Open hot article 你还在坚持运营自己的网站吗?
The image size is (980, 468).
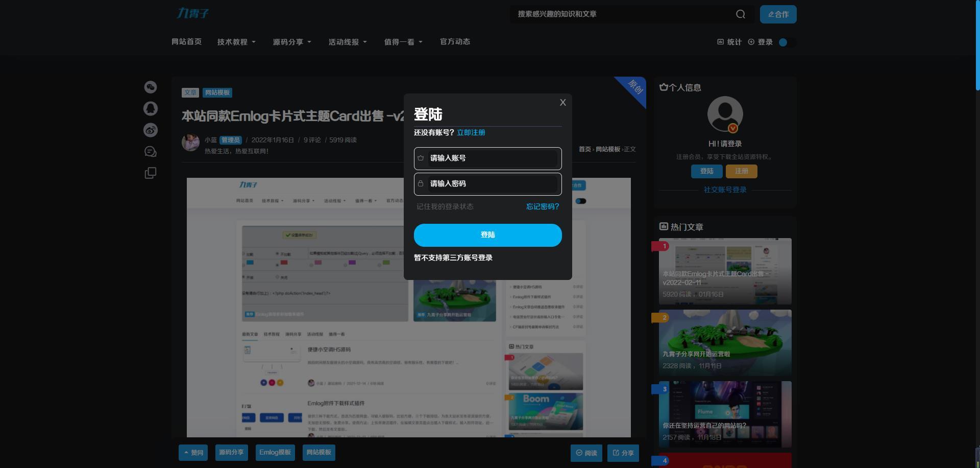(x=725, y=414)
